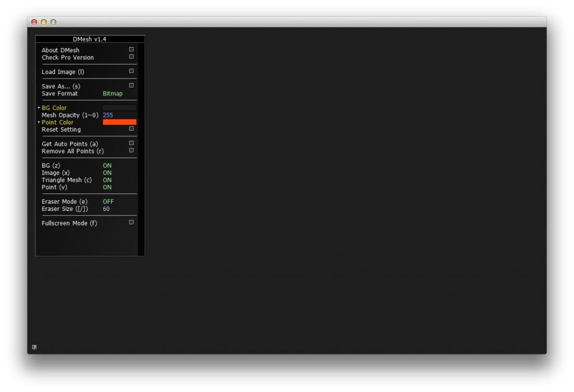Expand the Point Color plus sign

click(x=39, y=122)
